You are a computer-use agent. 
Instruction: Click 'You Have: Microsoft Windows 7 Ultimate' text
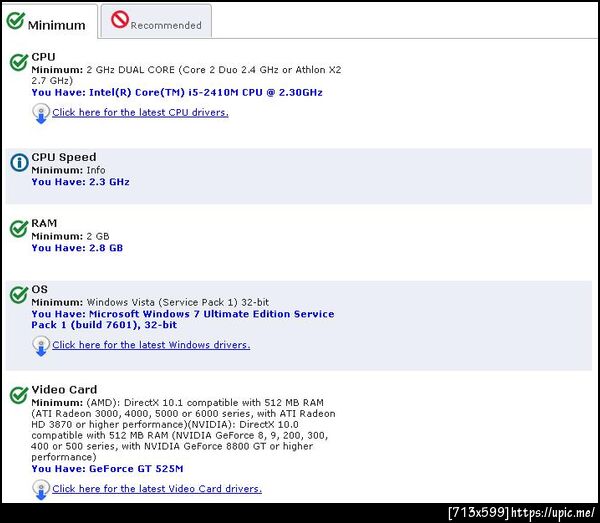(x=183, y=319)
